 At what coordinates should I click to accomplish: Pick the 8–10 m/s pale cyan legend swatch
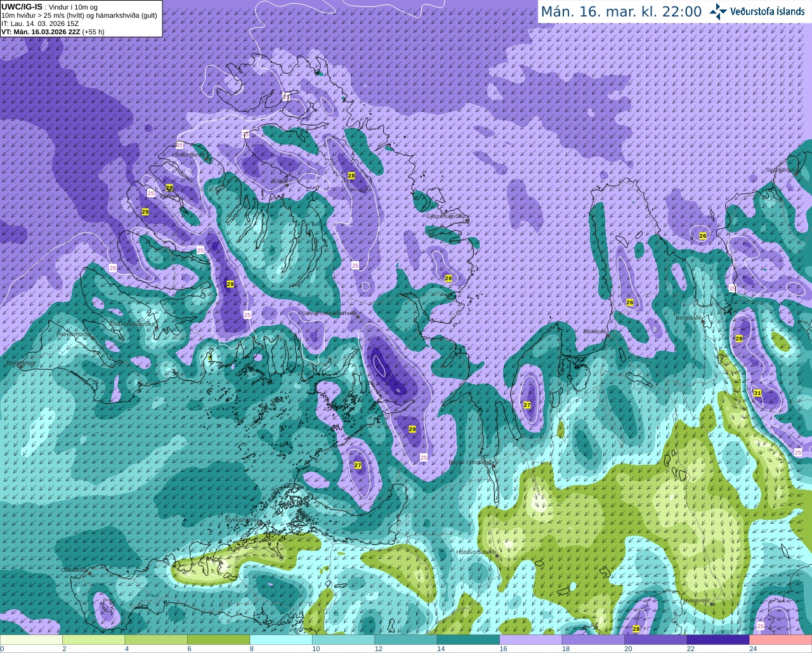(281, 640)
